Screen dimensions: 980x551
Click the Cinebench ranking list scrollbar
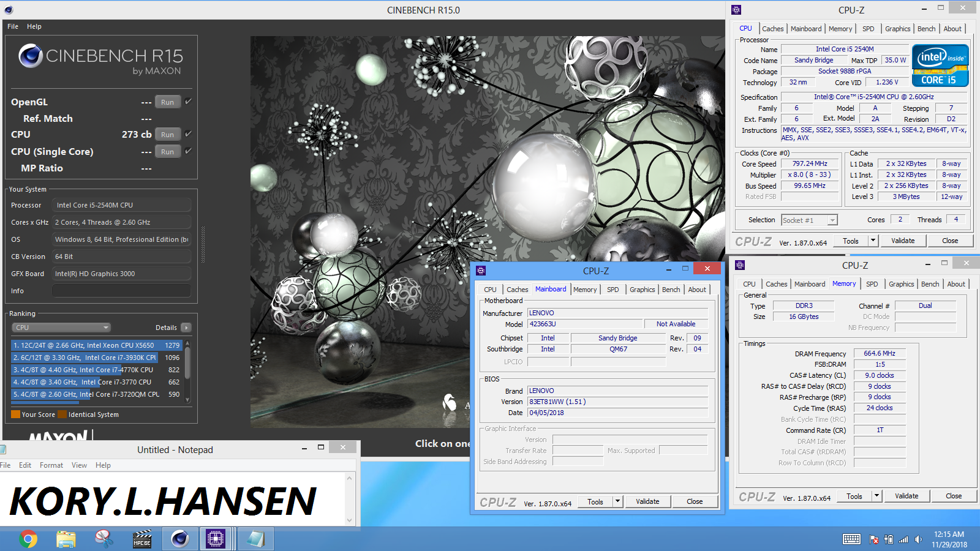[x=187, y=372]
